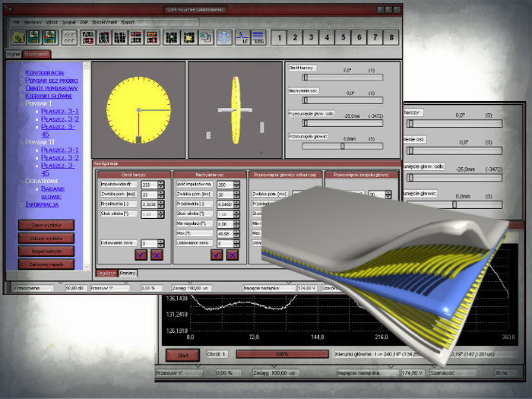
Task: Click the LF filter toolbar icon
Action: point(243,36)
